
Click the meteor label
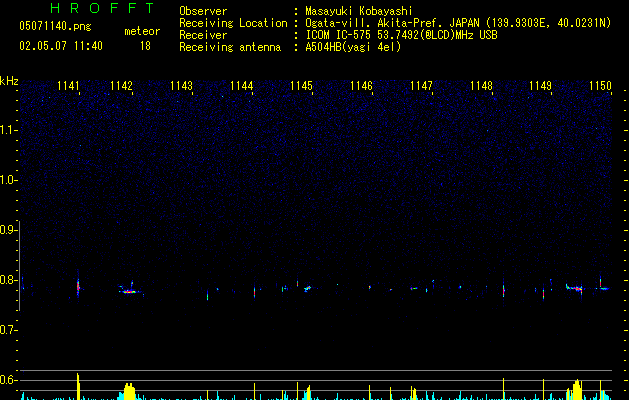pos(142,31)
